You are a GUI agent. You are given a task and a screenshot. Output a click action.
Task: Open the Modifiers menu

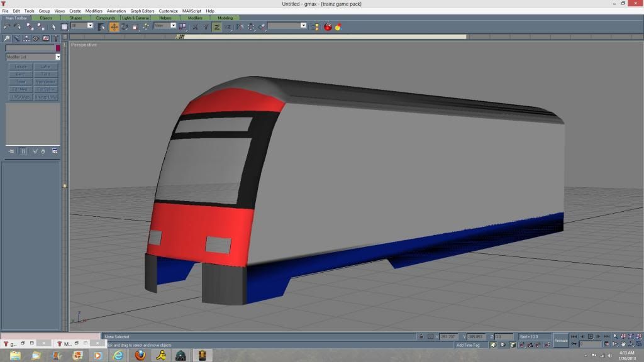[94, 11]
